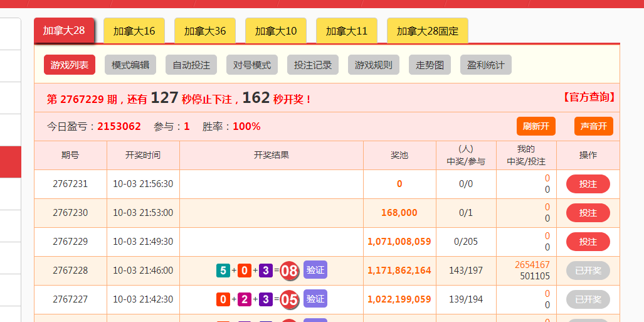Open the 自动投注 auto-bet page
Screen dimensions: 644x322
[191, 65]
